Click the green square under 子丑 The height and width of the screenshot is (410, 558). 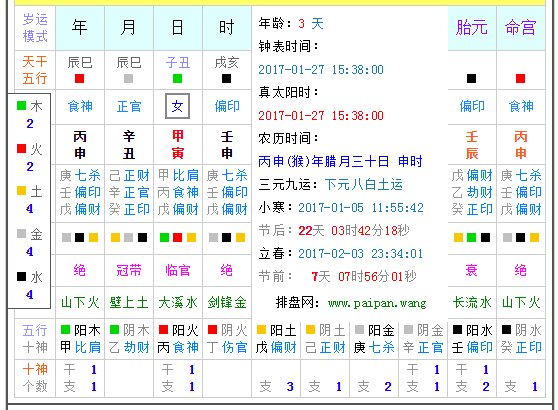177,78
